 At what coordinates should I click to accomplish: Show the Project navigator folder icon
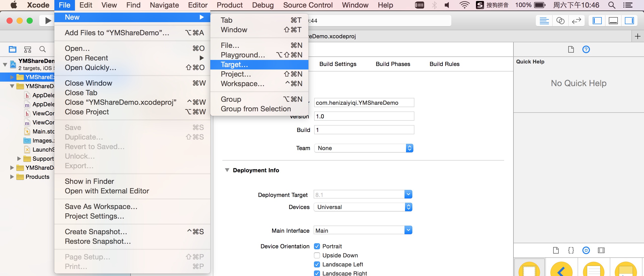(x=13, y=49)
